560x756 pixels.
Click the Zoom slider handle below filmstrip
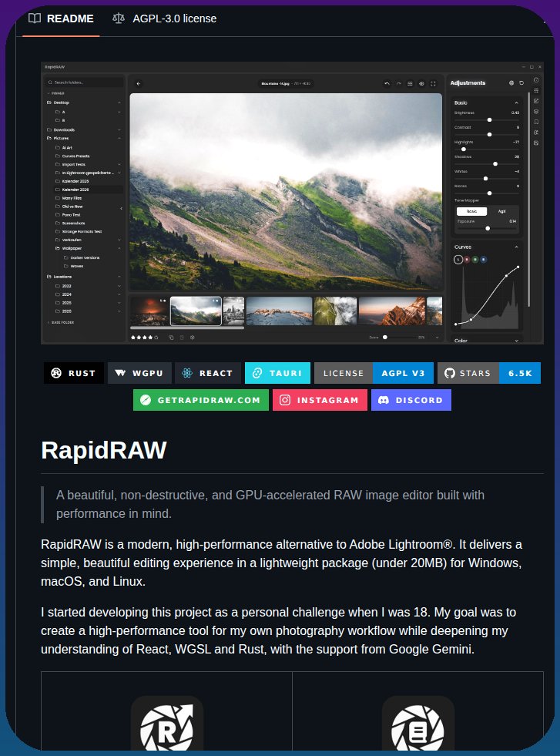pos(385,338)
